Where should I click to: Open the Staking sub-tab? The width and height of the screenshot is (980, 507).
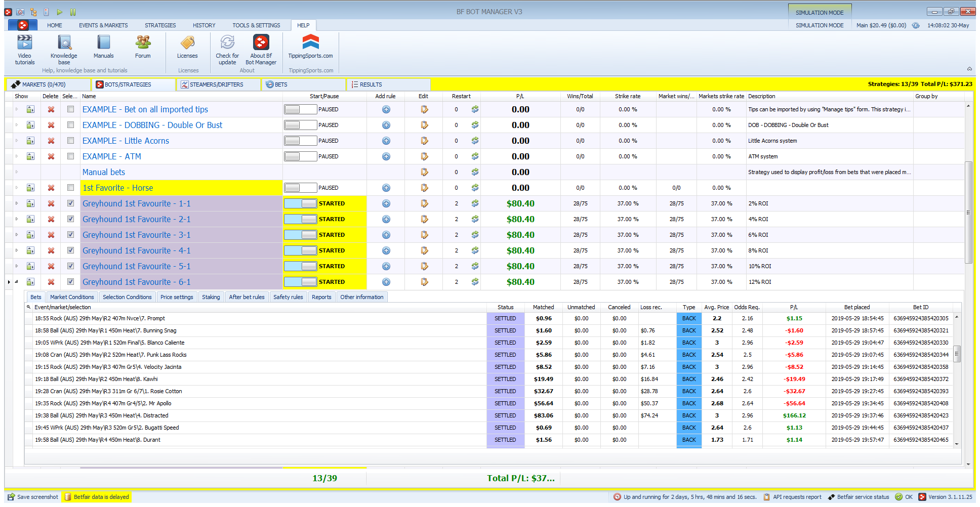211,297
